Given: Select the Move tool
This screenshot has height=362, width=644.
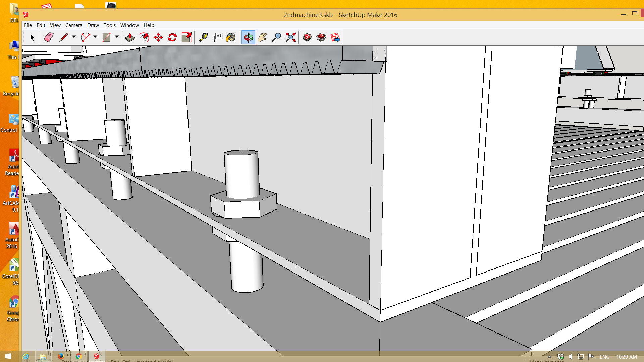Looking at the screenshot, I should coord(158,37).
